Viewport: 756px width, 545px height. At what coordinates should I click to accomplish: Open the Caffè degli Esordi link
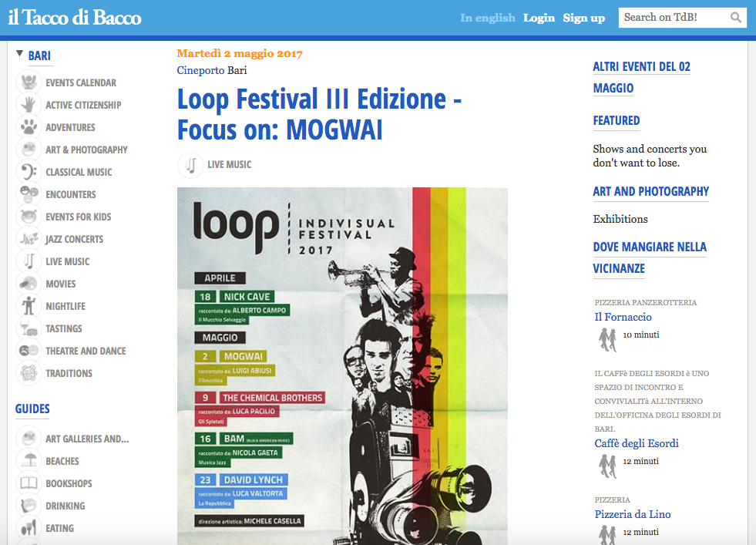coord(637,443)
